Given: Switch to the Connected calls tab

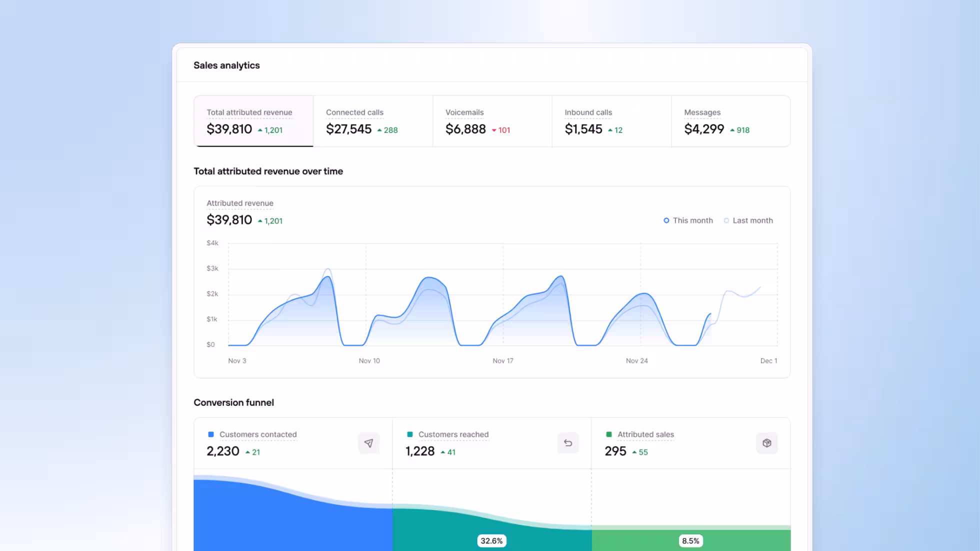Looking at the screenshot, I should point(373,121).
